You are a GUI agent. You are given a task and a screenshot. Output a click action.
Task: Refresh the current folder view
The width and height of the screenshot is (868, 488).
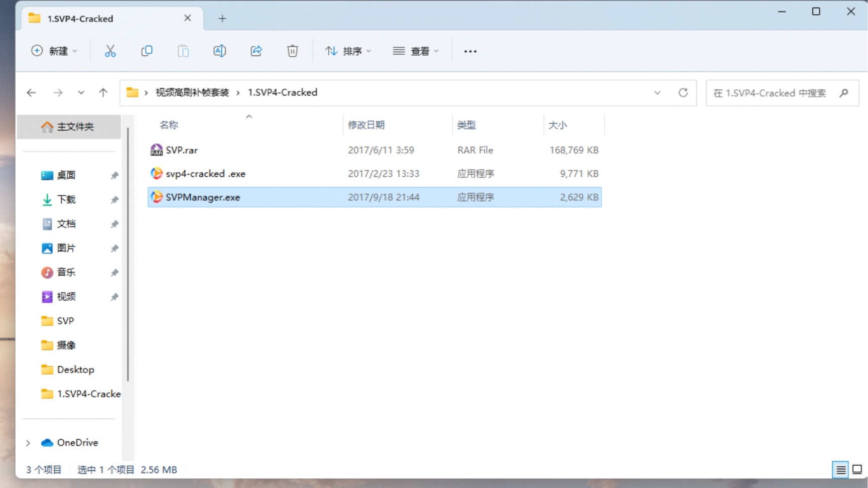(x=683, y=92)
